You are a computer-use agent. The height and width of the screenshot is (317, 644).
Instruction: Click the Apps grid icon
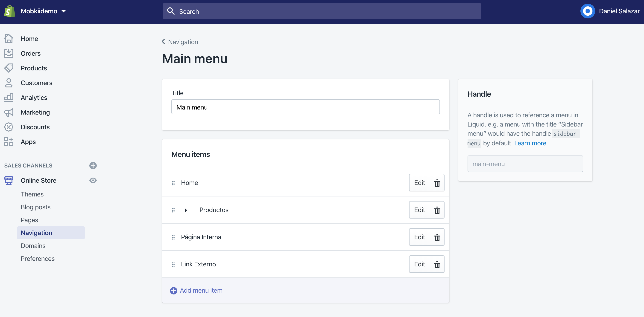coord(9,142)
